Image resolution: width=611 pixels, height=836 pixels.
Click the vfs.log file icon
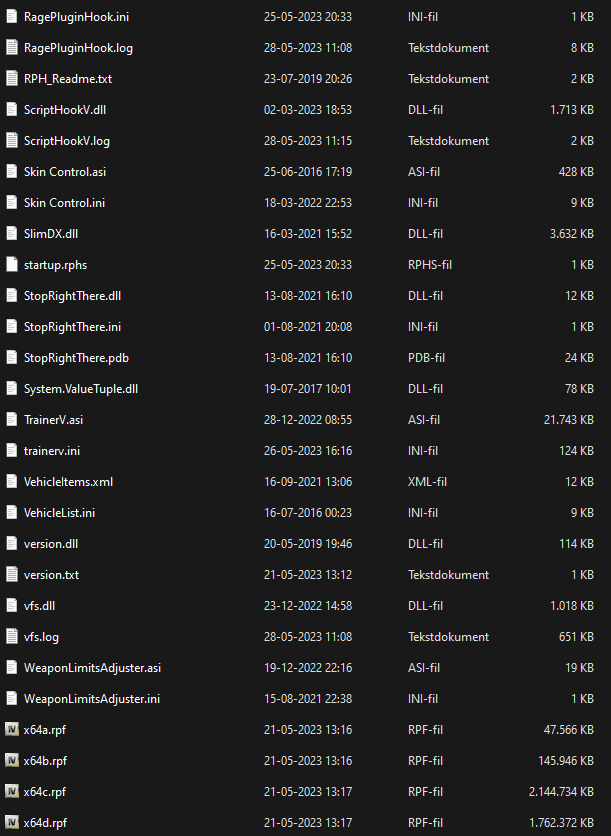click(11, 637)
